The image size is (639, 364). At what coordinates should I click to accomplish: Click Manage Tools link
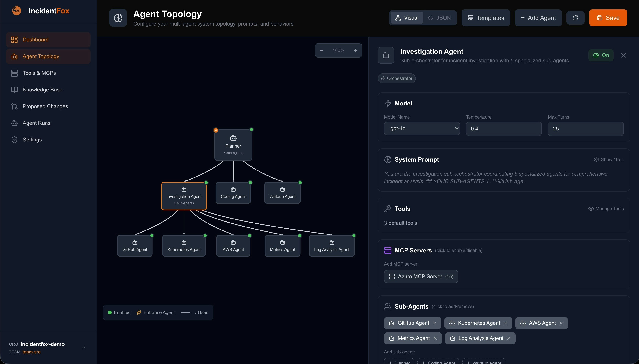click(606, 209)
